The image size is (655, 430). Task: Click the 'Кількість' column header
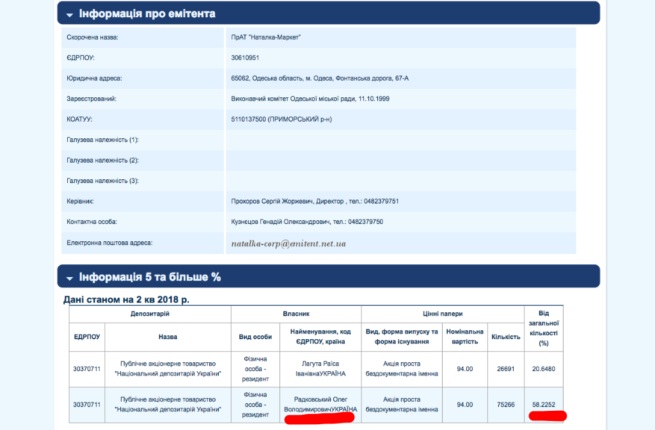point(503,336)
